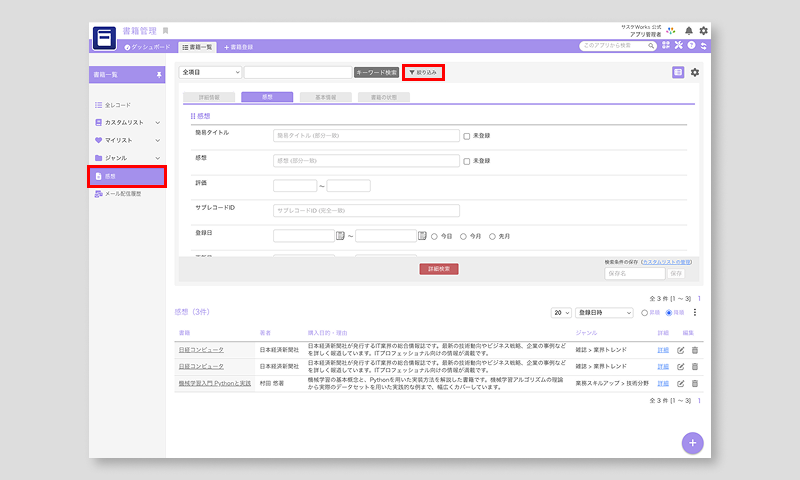Select 降順 sort order

[668, 313]
